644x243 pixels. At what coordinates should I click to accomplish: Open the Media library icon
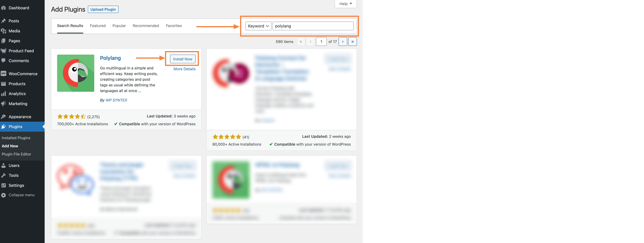(3, 31)
